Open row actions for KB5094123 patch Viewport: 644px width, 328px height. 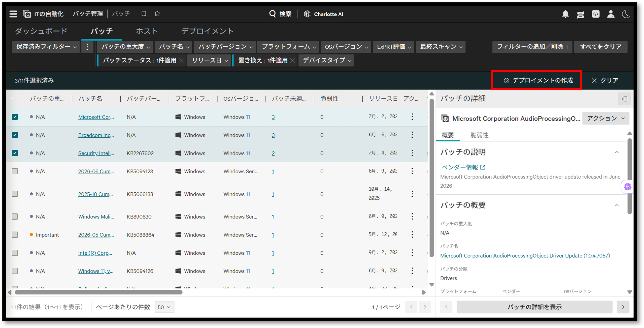[412, 171]
